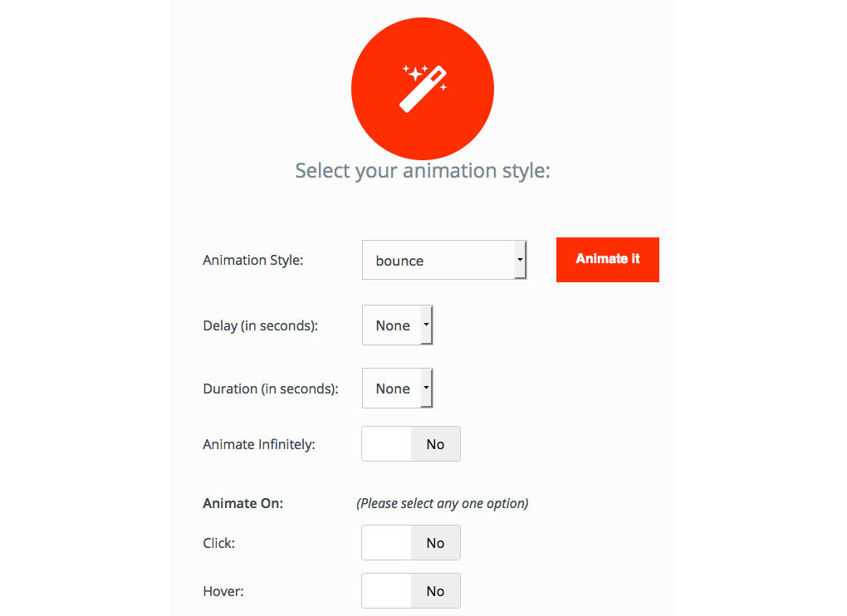Click the Animate On heading
The image size is (847, 616).
(242, 503)
